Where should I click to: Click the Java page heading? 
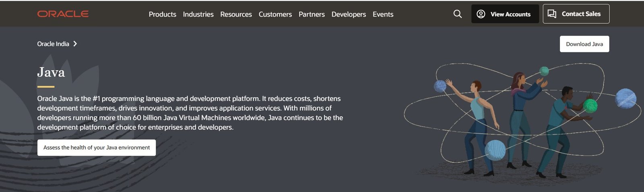(x=51, y=72)
